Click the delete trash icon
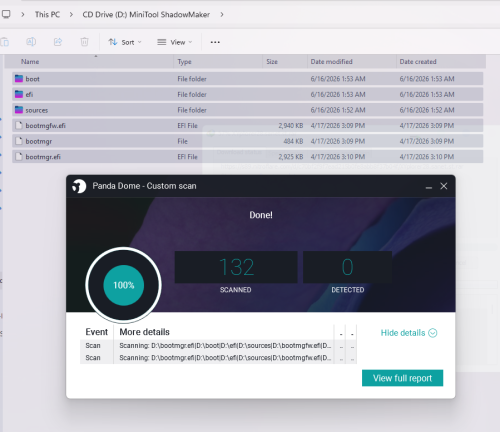This screenshot has height=432, width=500. (85, 42)
